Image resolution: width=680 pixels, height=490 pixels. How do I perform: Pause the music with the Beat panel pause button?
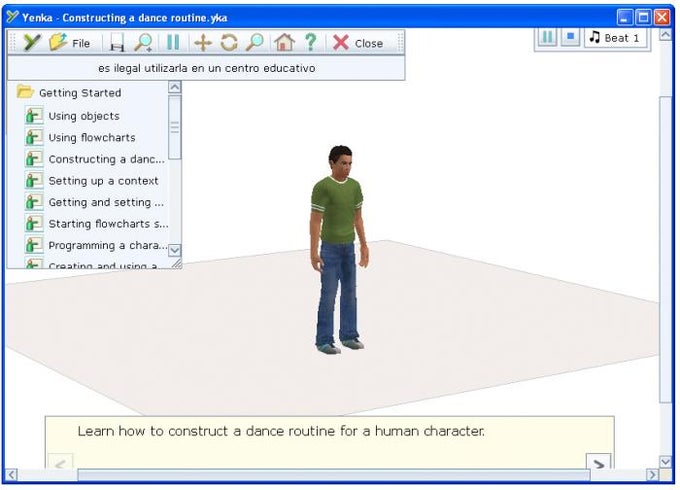coord(547,37)
